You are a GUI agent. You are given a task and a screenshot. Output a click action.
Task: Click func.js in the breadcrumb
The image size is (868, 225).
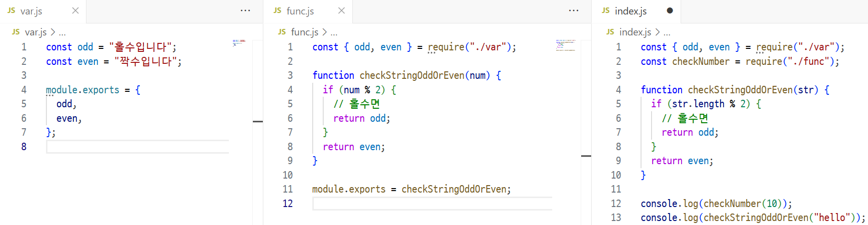(x=305, y=32)
